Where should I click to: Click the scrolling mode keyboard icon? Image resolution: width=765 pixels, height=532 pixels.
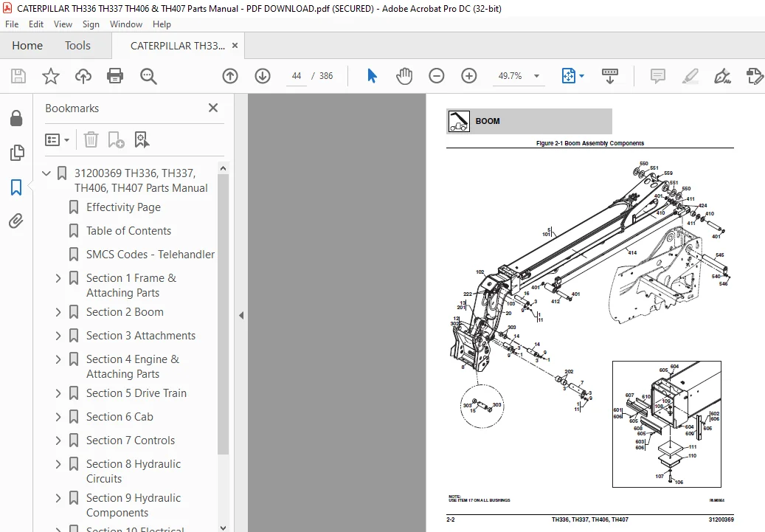point(610,76)
